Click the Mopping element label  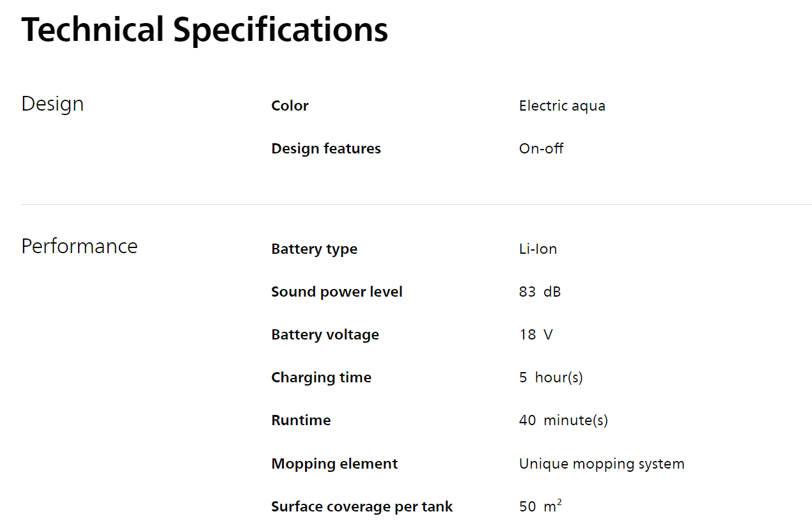(334, 464)
